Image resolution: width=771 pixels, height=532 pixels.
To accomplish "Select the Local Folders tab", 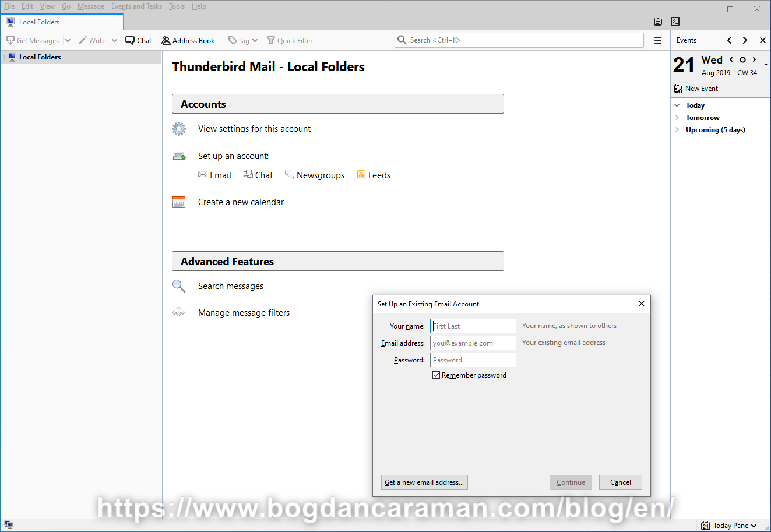I will click(62, 22).
